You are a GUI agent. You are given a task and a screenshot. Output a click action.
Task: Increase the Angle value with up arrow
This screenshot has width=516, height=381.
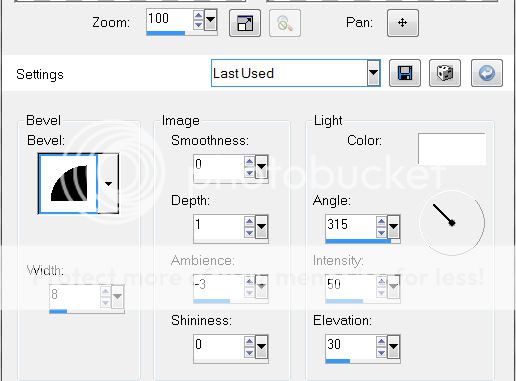click(381, 221)
